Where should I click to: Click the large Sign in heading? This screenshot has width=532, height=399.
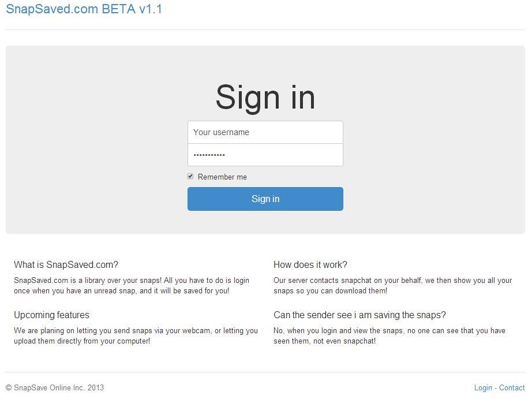tap(265, 97)
